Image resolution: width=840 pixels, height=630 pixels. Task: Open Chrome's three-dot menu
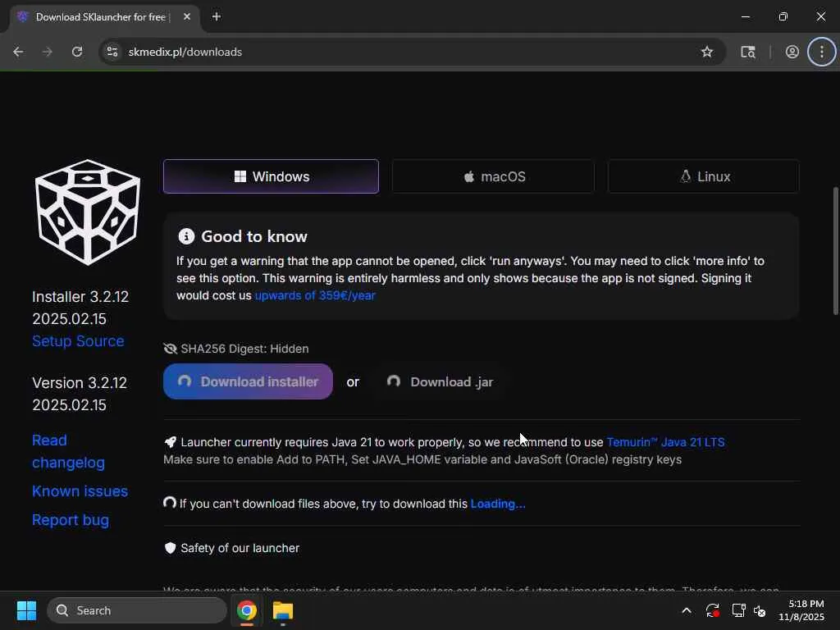[822, 52]
